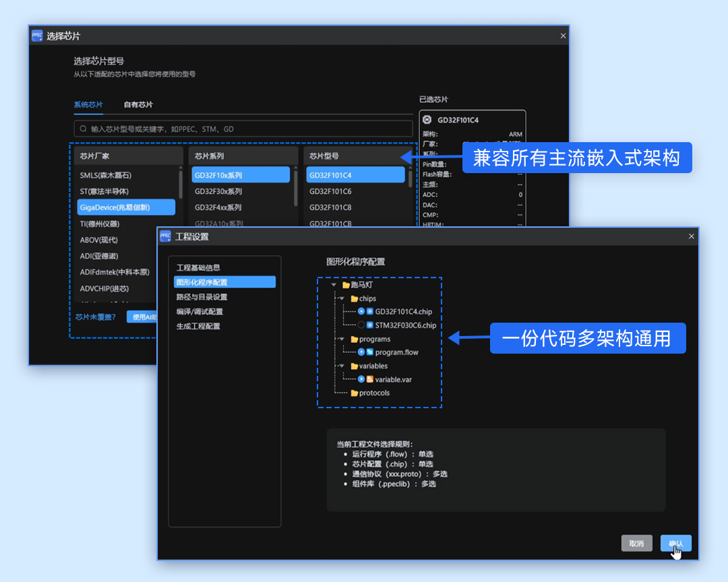Click the 芯片未覆盖? link

pyautogui.click(x=95, y=317)
